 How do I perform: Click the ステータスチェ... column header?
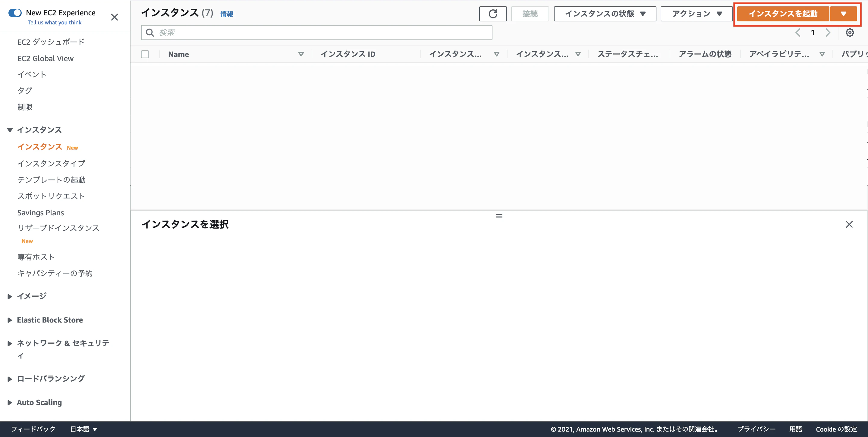click(627, 54)
